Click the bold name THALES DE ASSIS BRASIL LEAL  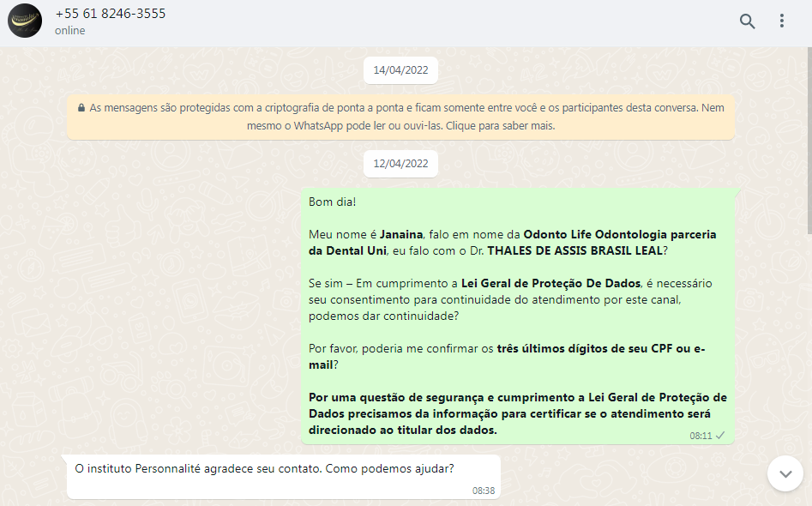[x=574, y=250]
